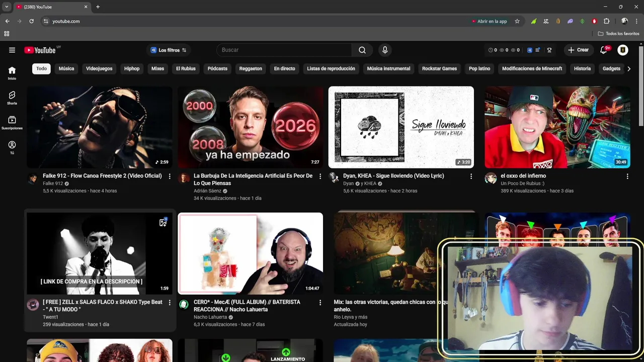Click the page vertical scrollbar
This screenshot has height=362, width=644.
(x=640, y=85)
